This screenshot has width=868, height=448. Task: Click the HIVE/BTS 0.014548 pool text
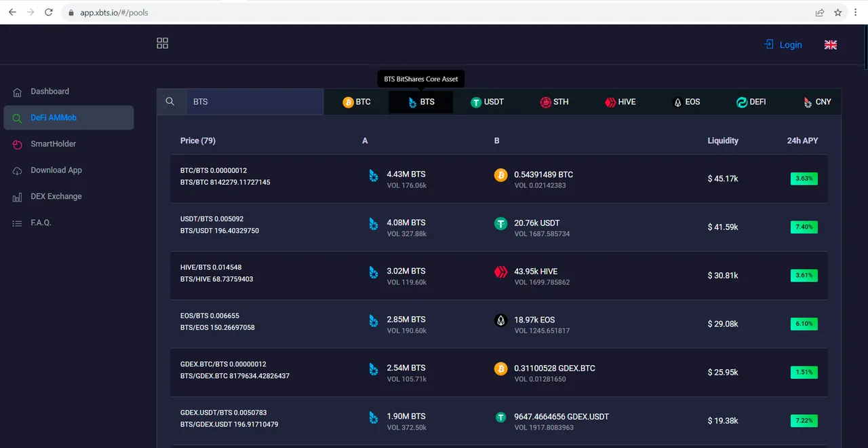click(x=210, y=267)
